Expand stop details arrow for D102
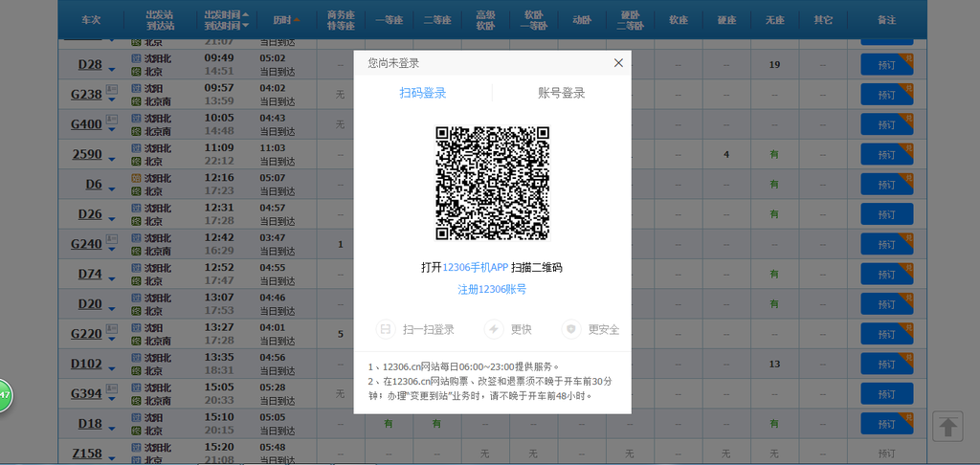The height and width of the screenshot is (465, 980). click(112, 370)
